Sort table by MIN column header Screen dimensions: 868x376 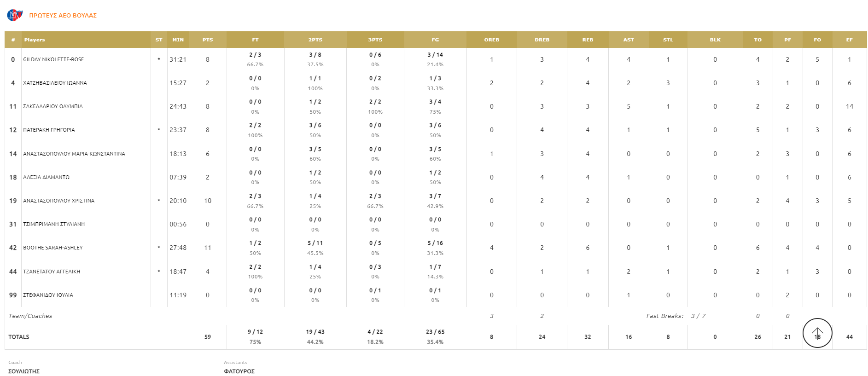coord(178,40)
